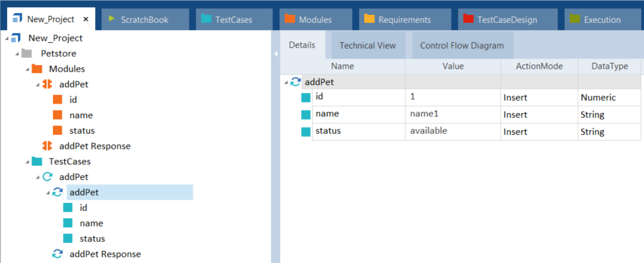Collapse the addPet row in Details grid
The image size is (644, 263).
tap(286, 83)
